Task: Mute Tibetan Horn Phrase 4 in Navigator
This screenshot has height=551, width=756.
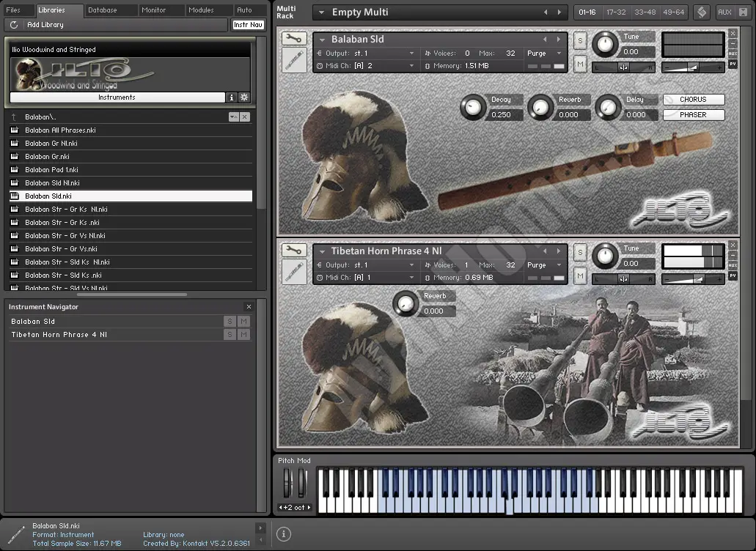Action: (244, 334)
